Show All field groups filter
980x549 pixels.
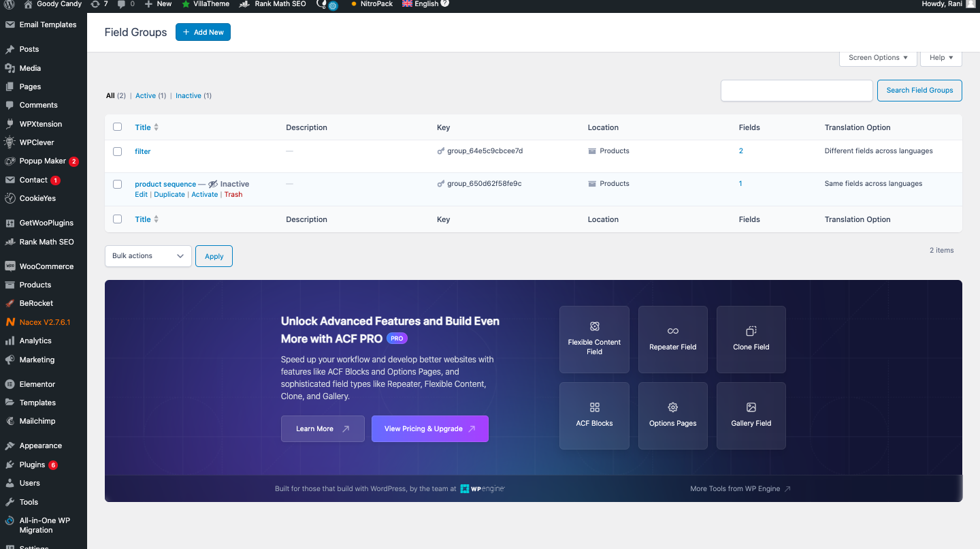click(116, 95)
